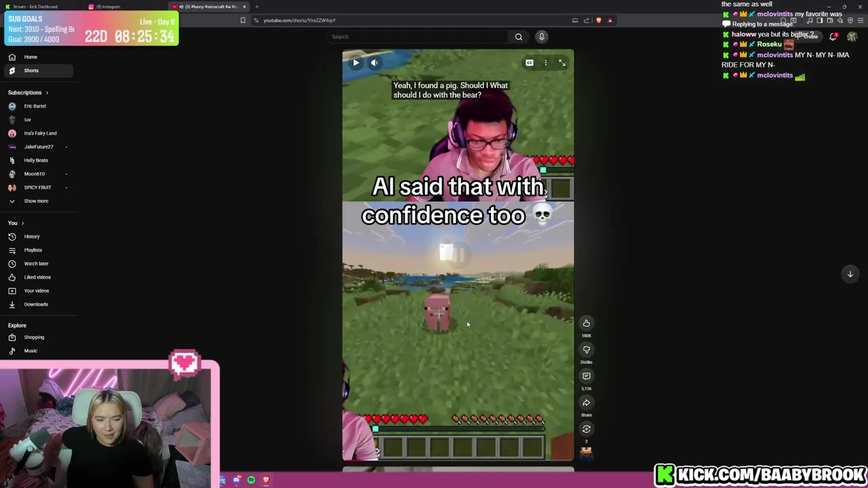Close the active YouTube Shorts tab
868x488 pixels.
coord(244,7)
